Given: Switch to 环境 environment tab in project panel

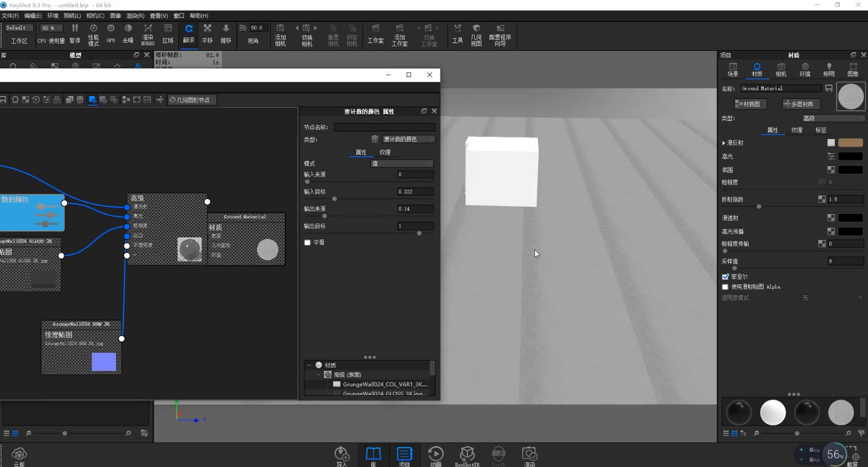Looking at the screenshot, I should [805, 70].
